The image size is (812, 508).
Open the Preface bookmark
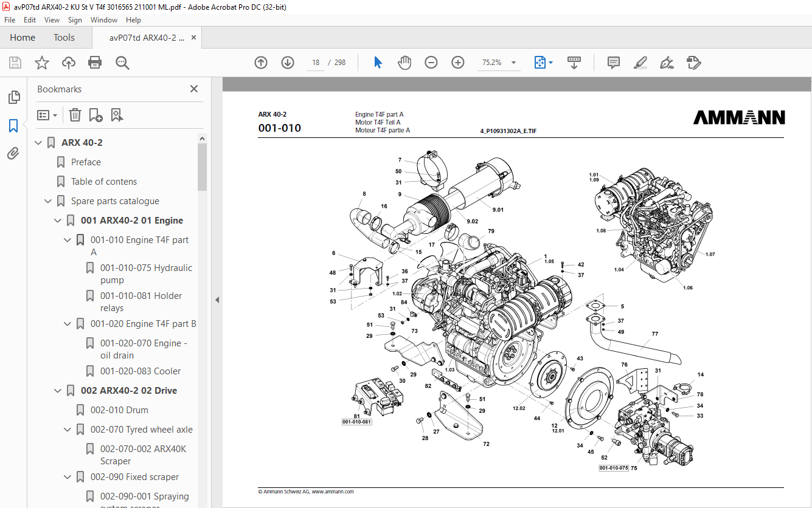86,162
